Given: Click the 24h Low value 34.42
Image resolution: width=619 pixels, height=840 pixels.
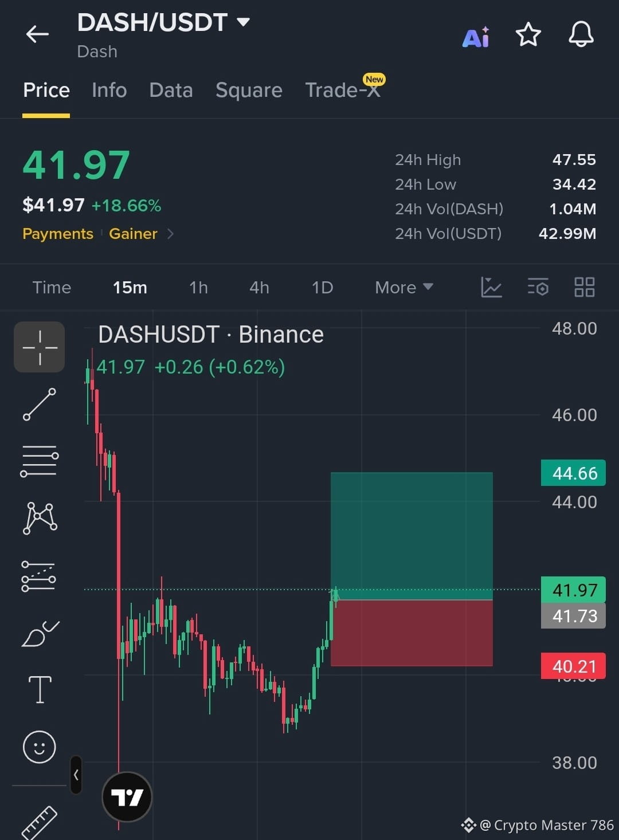Looking at the screenshot, I should pyautogui.click(x=574, y=184).
